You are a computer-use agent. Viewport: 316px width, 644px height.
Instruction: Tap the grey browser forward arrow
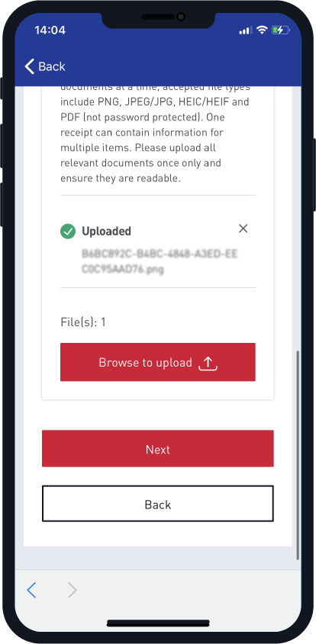pos(72,590)
